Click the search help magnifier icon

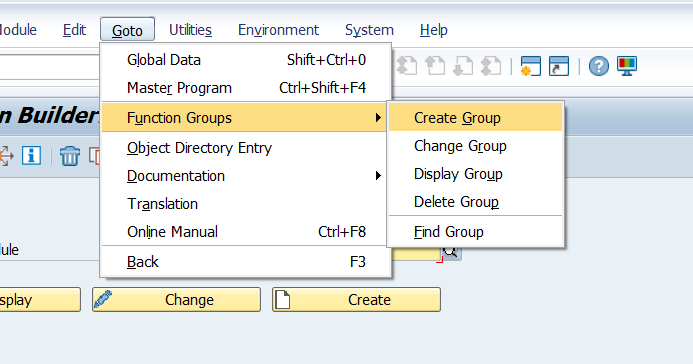point(452,253)
